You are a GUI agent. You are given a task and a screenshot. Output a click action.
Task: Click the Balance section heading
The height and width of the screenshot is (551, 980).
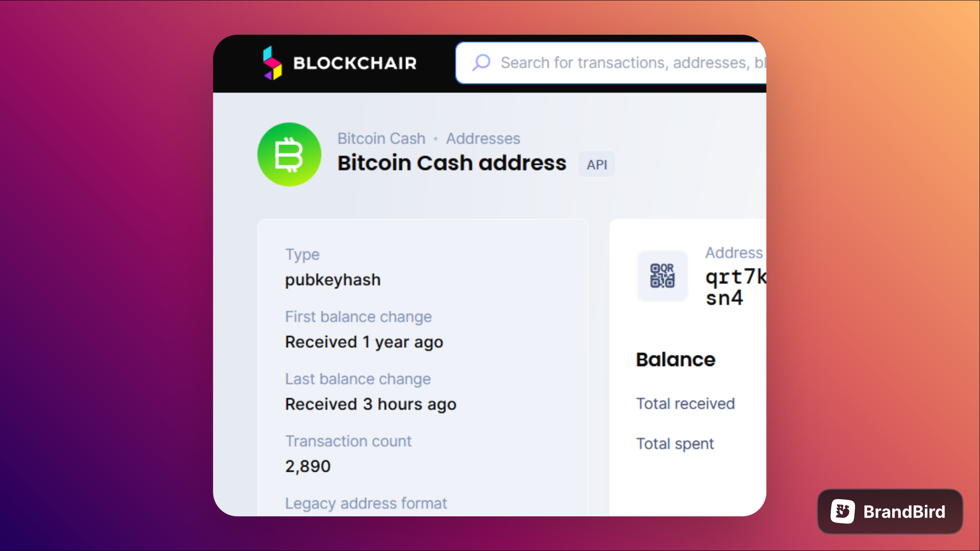(x=676, y=360)
